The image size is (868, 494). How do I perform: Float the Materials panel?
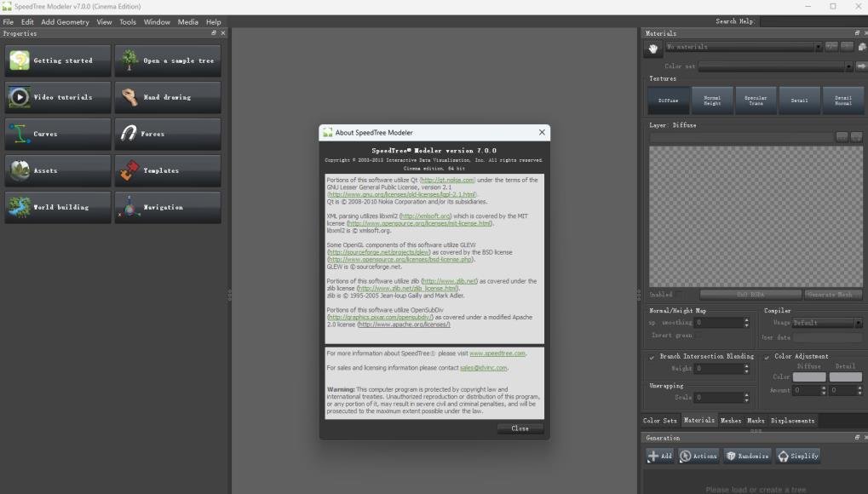pyautogui.click(x=857, y=33)
